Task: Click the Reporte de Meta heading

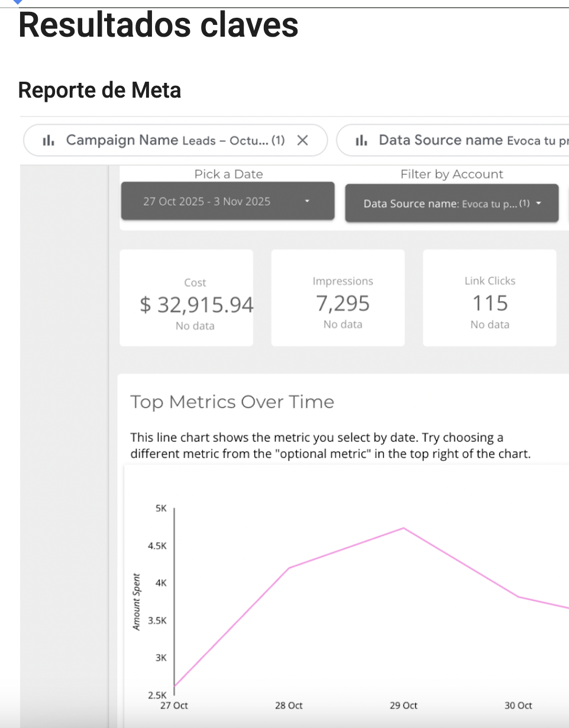Action: click(99, 90)
